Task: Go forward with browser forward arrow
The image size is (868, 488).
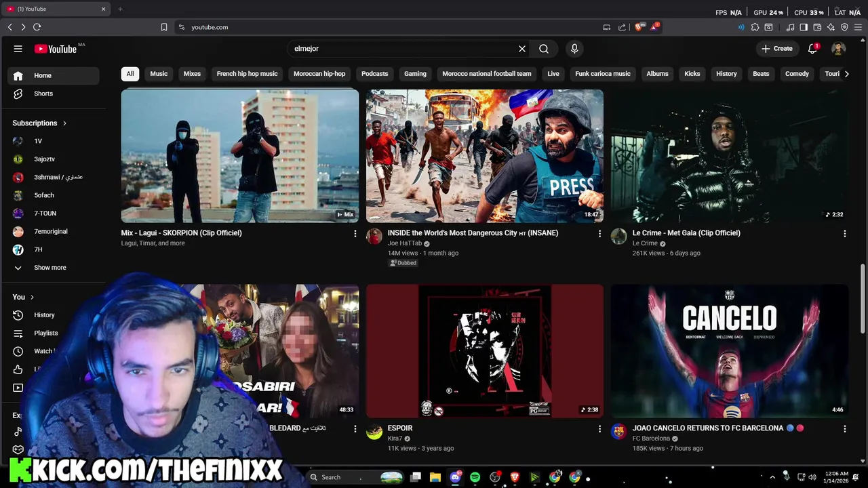Action: [23, 27]
